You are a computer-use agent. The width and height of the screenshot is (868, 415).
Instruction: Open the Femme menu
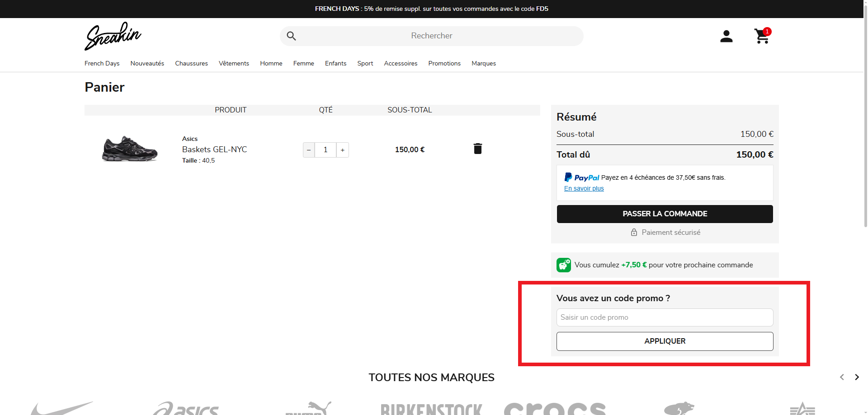pyautogui.click(x=304, y=63)
